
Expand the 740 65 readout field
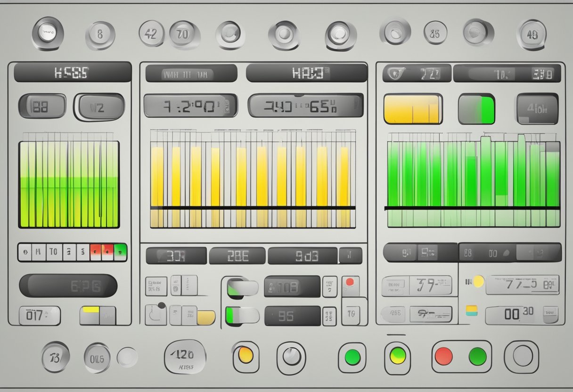pyautogui.click(x=306, y=105)
